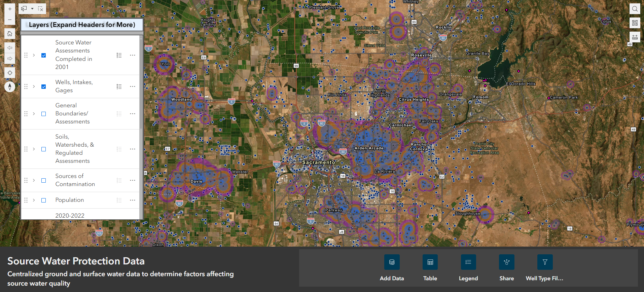Viewport: 644px width, 292px height.
Task: Expand Soils, Watersheds, & Regulated Assessments group
Action: 34,149
